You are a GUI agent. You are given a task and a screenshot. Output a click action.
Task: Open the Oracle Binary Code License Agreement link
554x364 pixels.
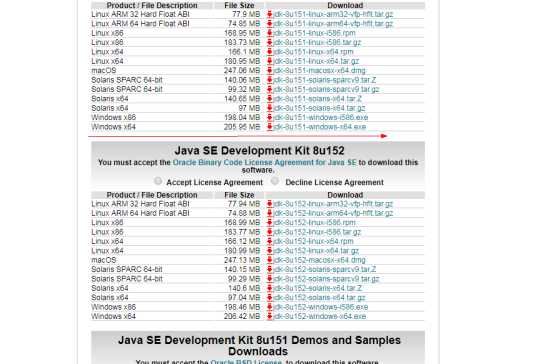pyautogui.click(x=264, y=163)
